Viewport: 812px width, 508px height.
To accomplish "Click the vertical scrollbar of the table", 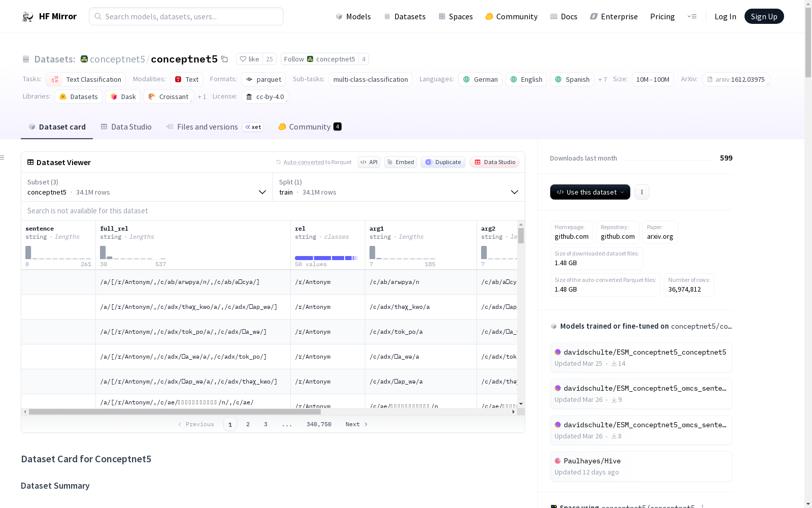I will click(x=521, y=236).
